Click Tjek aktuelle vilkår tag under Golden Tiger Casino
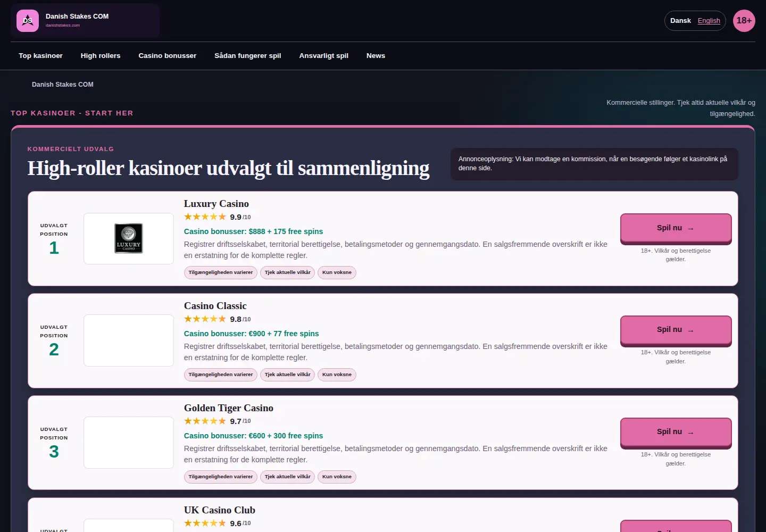 pos(288,477)
